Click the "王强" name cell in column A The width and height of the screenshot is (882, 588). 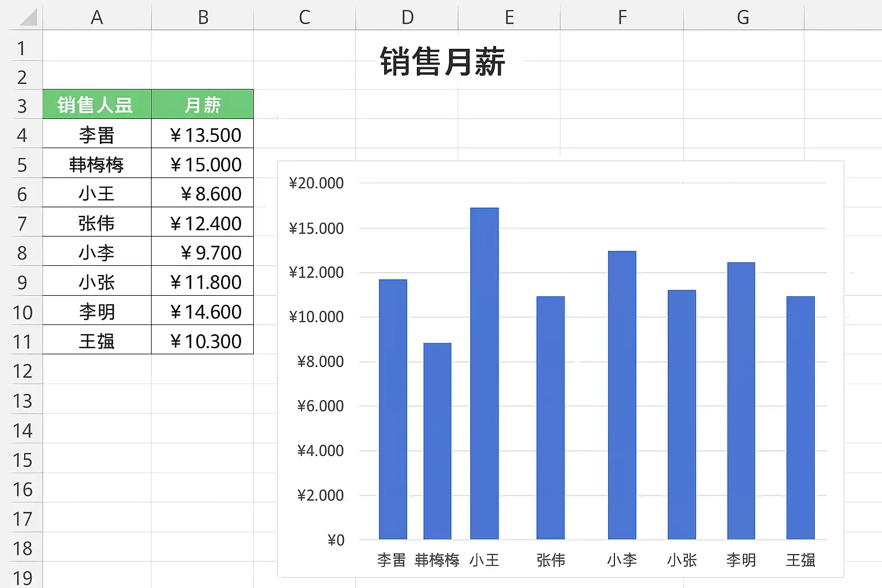[x=97, y=341]
